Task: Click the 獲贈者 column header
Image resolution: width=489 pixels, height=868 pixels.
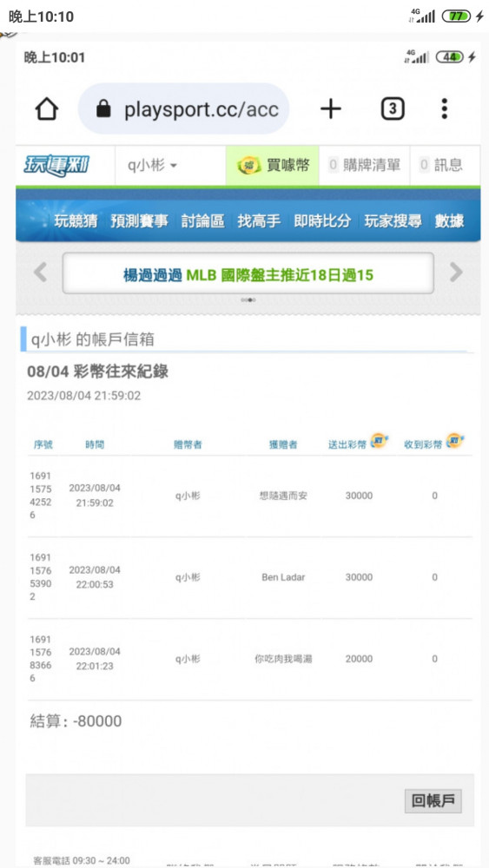Action: tap(283, 444)
